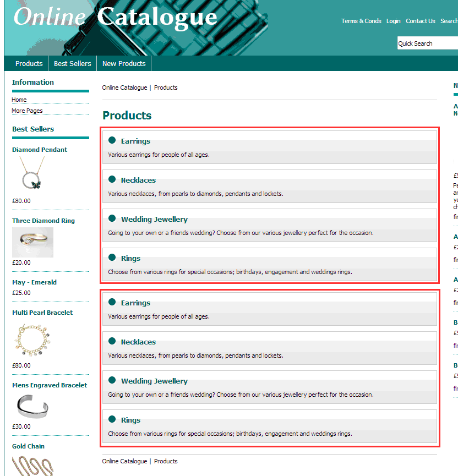Go to Home in Information sidebar
This screenshot has height=476, width=458.
pyautogui.click(x=19, y=100)
